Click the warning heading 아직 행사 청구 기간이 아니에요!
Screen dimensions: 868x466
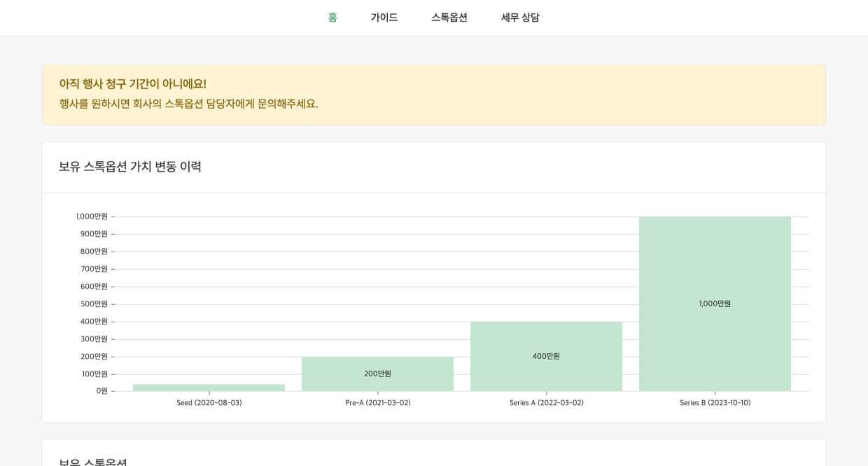[133, 84]
